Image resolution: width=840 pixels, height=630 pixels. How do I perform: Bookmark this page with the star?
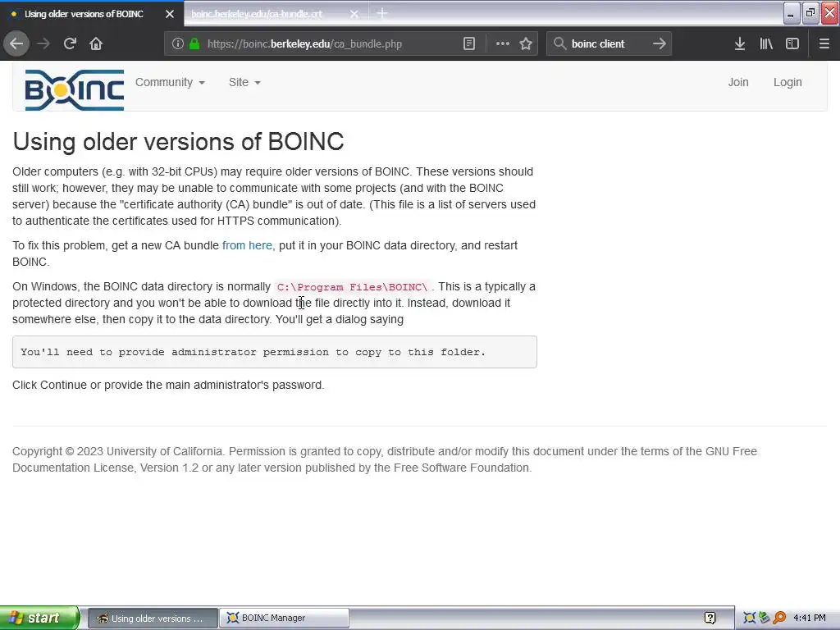click(x=526, y=44)
